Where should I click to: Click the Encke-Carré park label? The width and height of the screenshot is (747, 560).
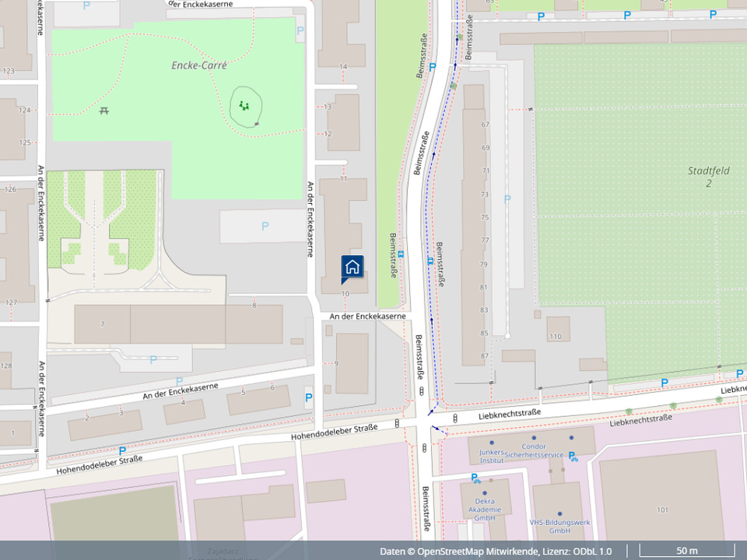click(x=199, y=65)
